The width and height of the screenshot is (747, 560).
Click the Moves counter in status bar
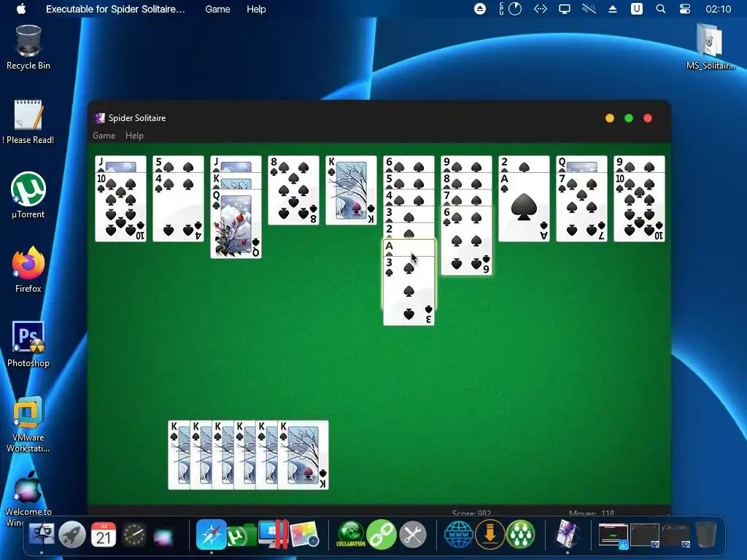click(591, 513)
